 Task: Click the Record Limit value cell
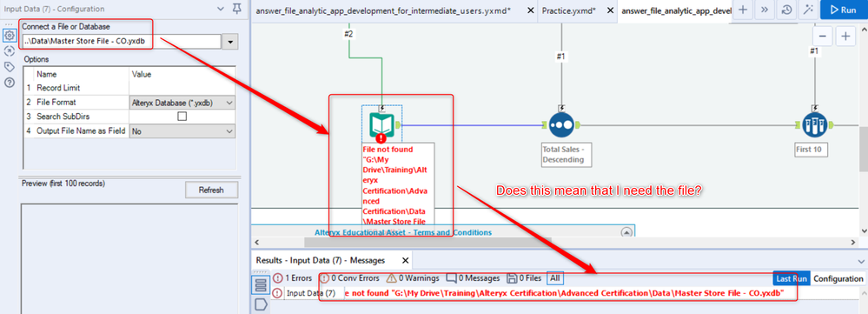click(x=182, y=88)
